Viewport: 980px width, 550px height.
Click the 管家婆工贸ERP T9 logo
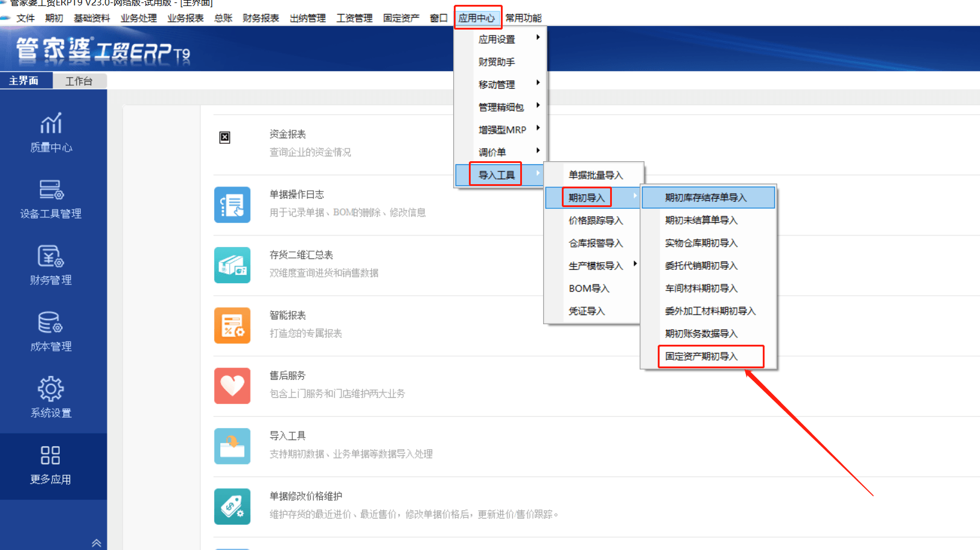(x=103, y=50)
